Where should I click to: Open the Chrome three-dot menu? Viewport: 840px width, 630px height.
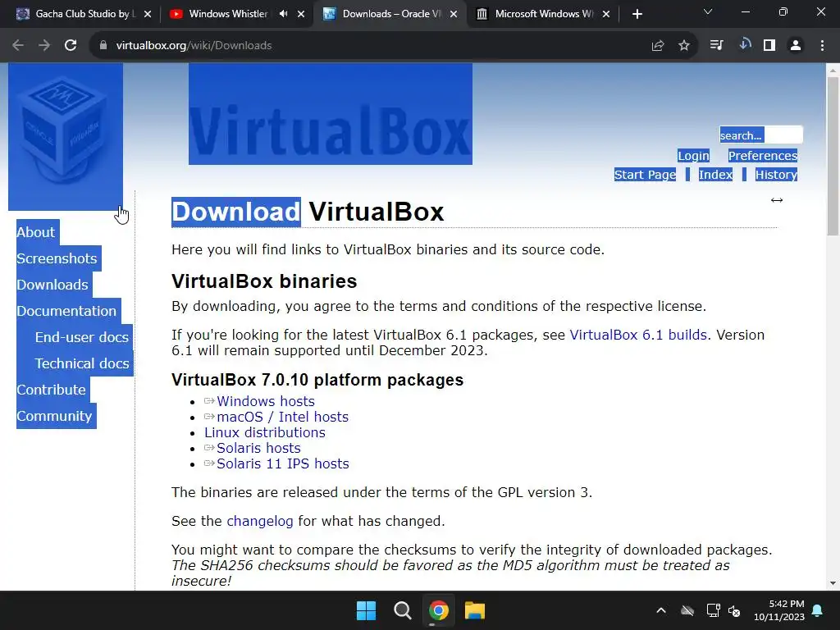tap(822, 46)
